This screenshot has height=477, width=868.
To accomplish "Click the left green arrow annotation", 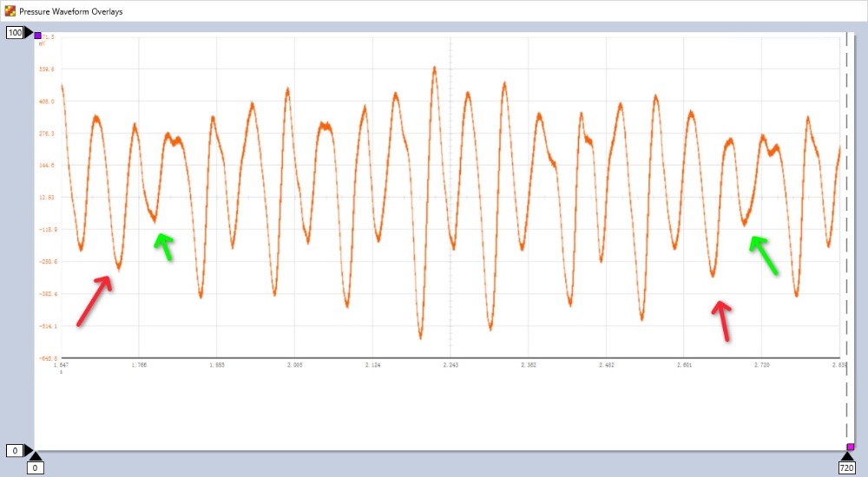I will (163, 246).
